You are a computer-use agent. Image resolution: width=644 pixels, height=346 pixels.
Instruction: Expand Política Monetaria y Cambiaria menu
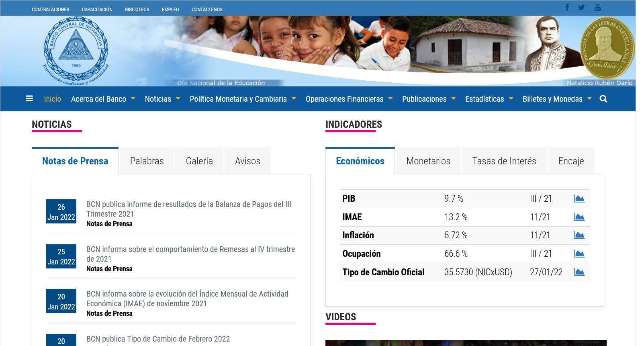tap(243, 99)
